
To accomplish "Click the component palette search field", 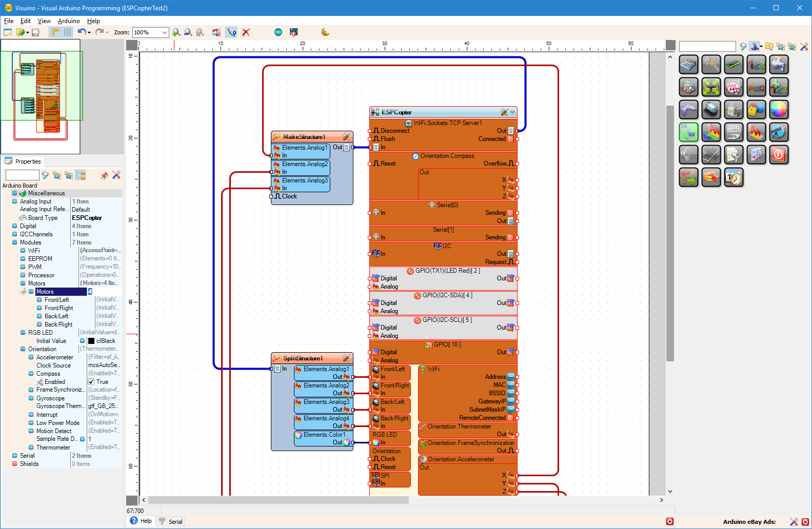I will point(707,47).
